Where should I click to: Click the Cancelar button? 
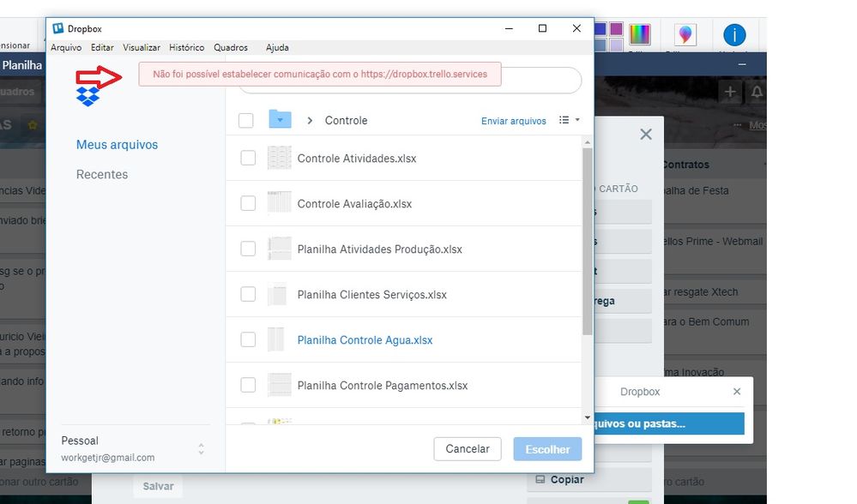coord(468,449)
